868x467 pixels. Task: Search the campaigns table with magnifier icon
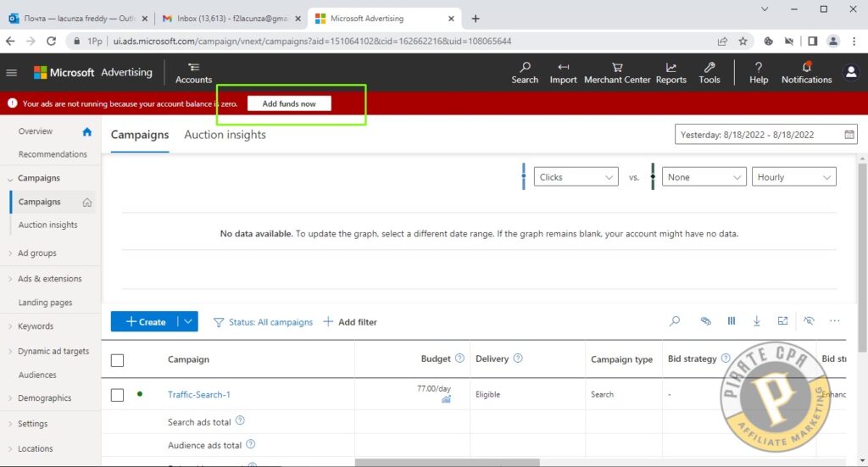674,321
